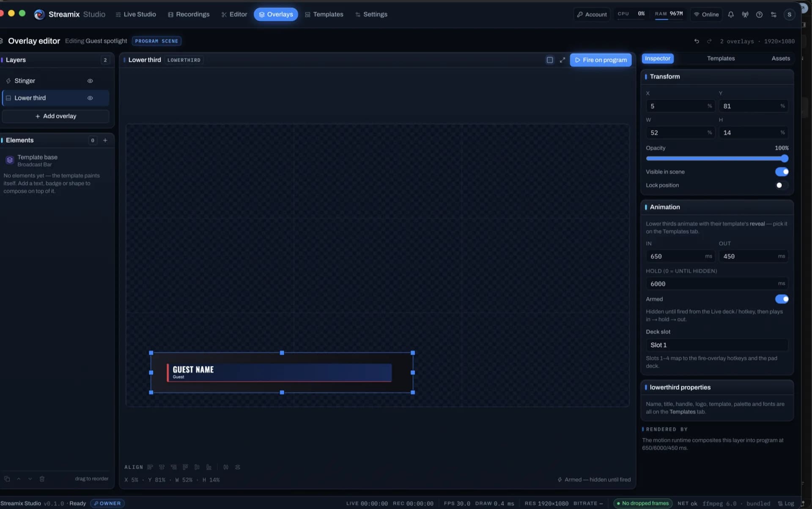
Task: Move layer down with chevron arrow
Action: (x=30, y=479)
